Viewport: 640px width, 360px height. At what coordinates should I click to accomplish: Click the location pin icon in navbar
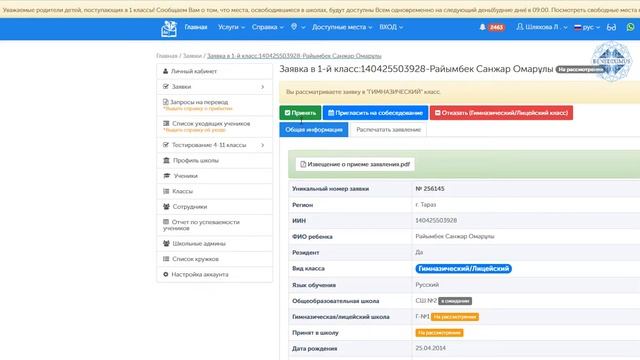click(x=294, y=27)
